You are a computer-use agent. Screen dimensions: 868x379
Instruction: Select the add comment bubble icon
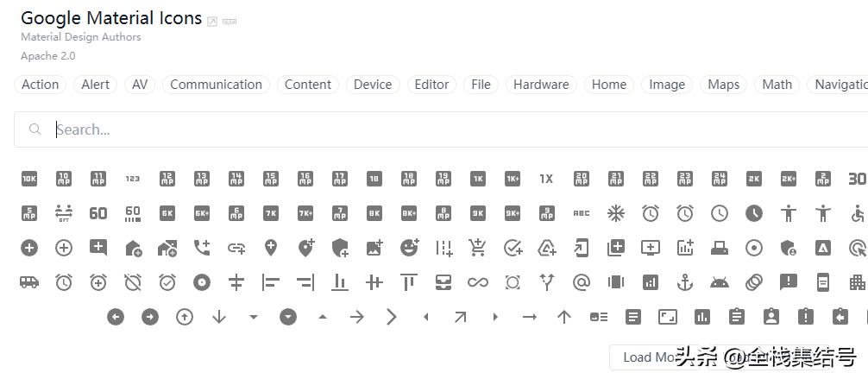[98, 248]
